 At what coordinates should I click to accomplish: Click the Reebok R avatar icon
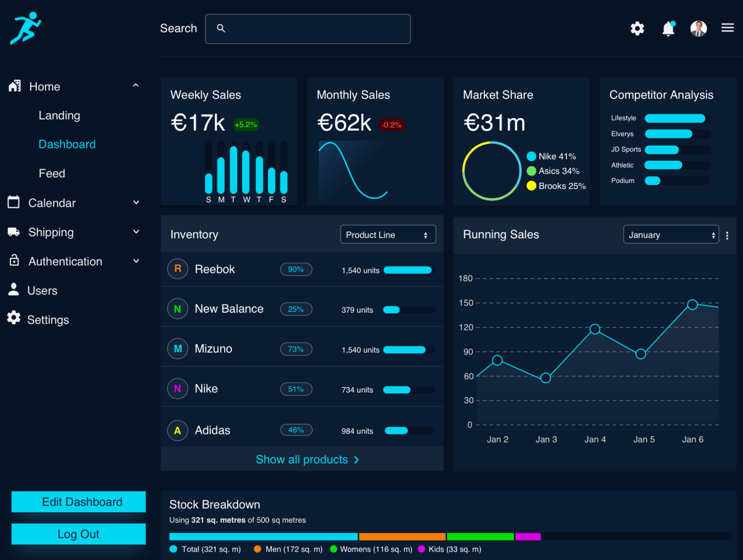177,269
